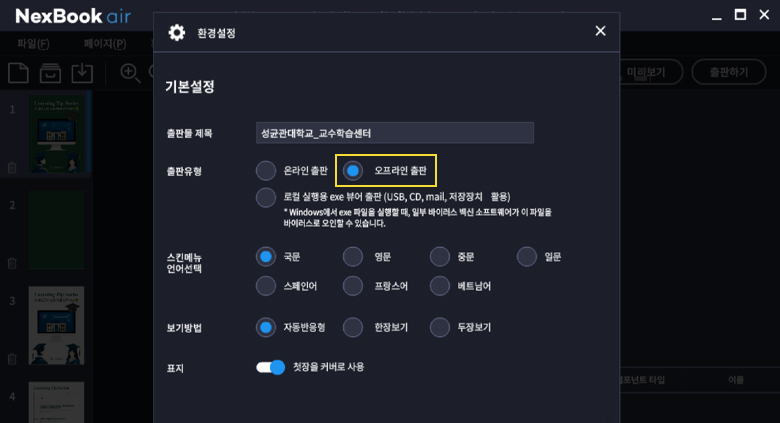This screenshot has height=423, width=780.
Task: Click the trash icon under page 2
Action: tap(12, 263)
